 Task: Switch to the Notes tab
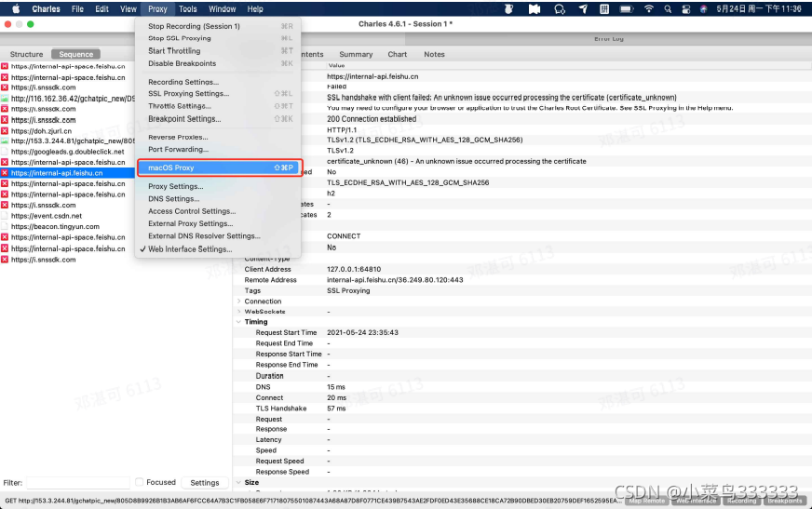coord(434,54)
